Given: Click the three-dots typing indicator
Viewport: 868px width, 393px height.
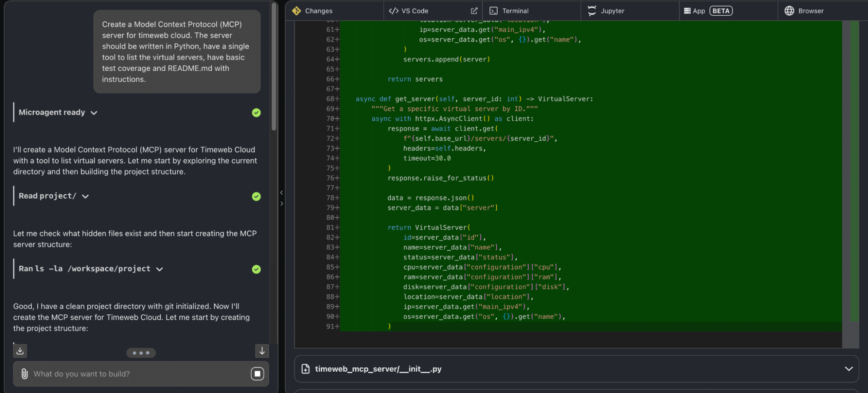Looking at the screenshot, I should click(141, 353).
